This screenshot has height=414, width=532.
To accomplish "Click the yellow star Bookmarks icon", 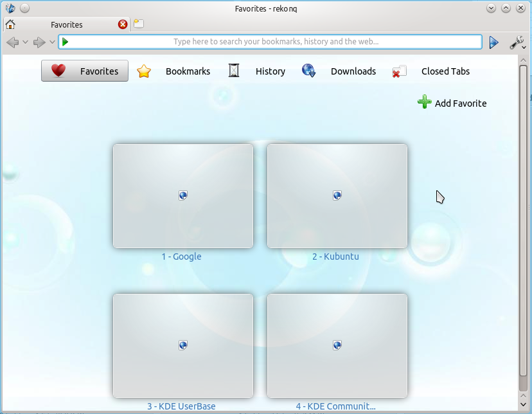I will coord(144,71).
